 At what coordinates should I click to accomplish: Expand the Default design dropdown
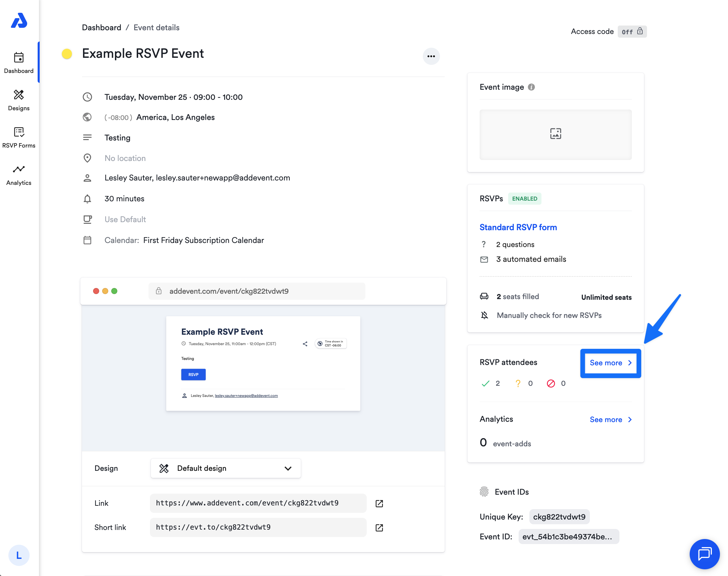[x=225, y=468]
